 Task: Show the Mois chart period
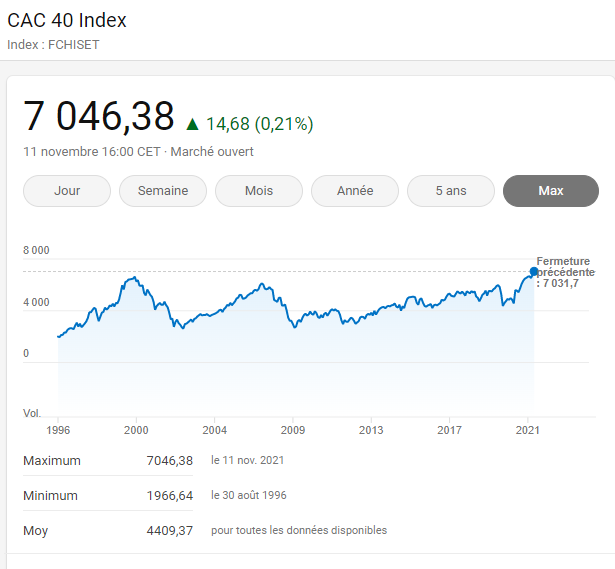click(x=259, y=191)
